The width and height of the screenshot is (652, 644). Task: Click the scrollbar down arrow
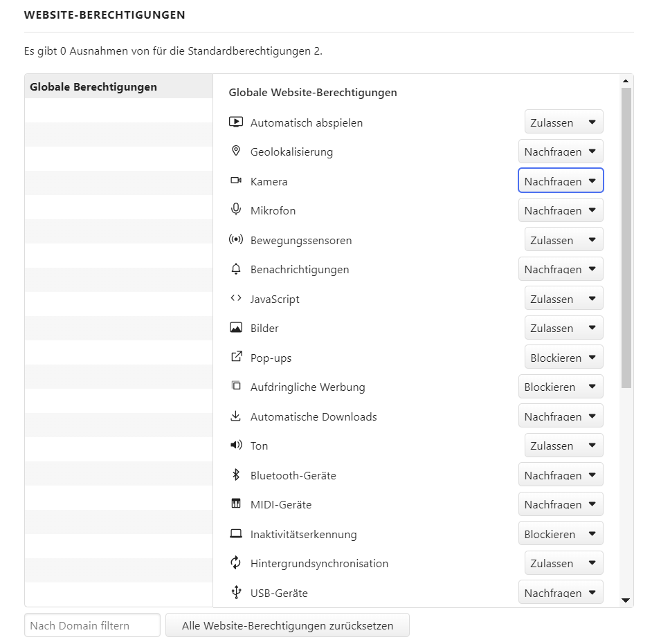pyautogui.click(x=626, y=600)
